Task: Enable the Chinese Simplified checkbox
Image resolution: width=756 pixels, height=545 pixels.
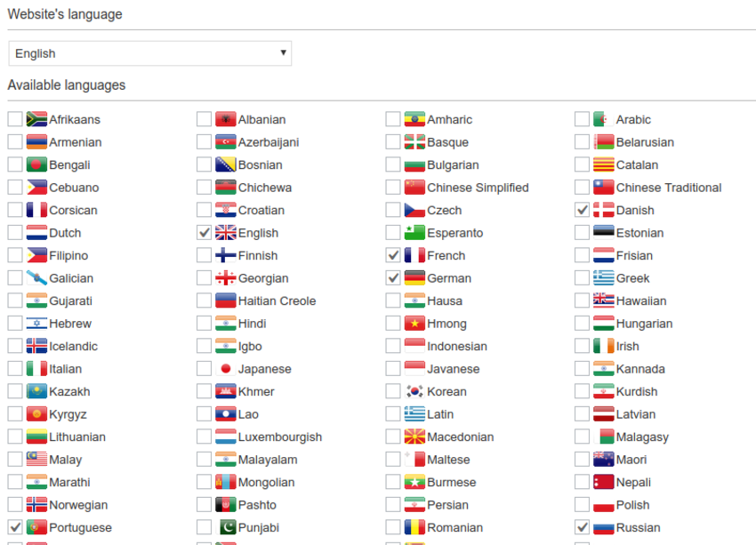Action: point(393,187)
